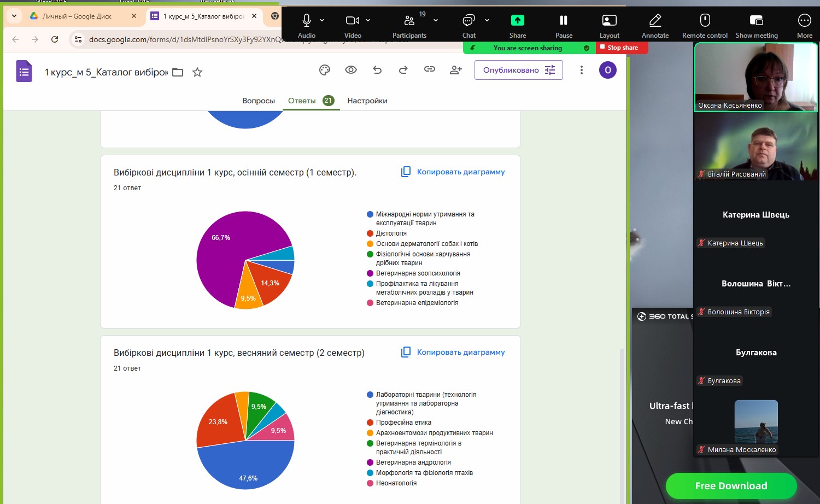Star the form with the star icon
Viewport: 820px width, 504px height.
[197, 72]
